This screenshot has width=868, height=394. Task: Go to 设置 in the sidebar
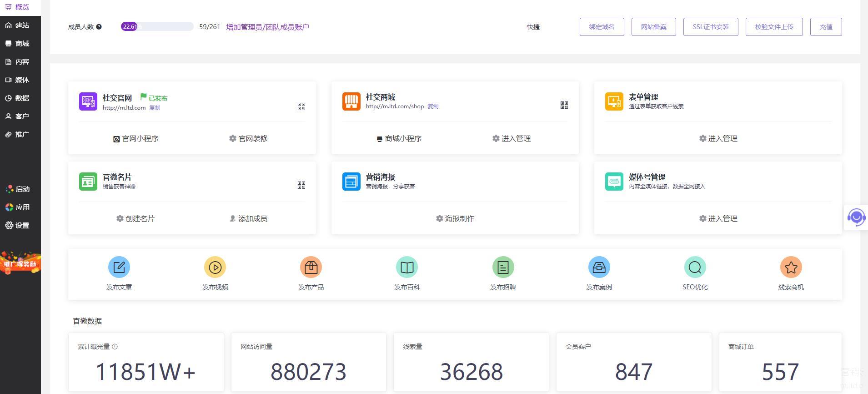coord(20,226)
